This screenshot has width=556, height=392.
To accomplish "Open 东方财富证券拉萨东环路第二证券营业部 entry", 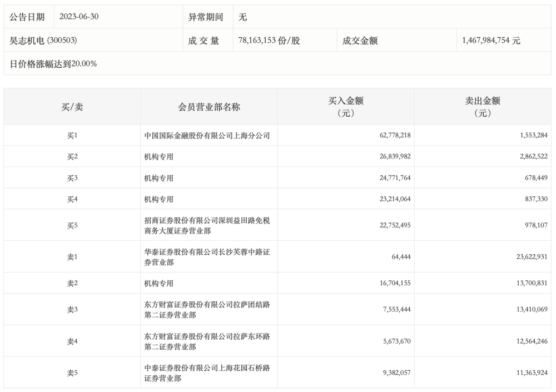I will point(207,341).
